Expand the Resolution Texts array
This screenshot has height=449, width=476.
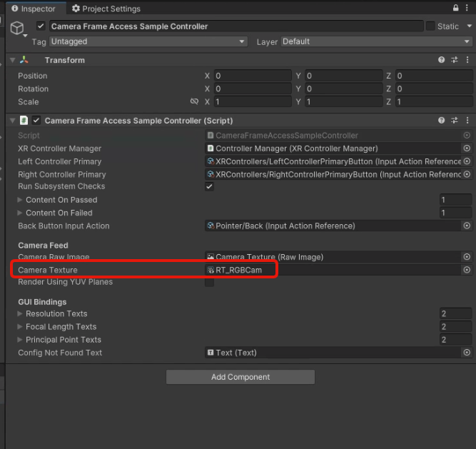(20, 314)
